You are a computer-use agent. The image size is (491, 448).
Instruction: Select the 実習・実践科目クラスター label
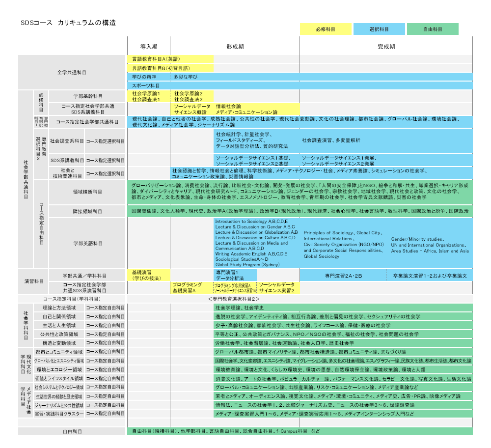click(59, 414)
